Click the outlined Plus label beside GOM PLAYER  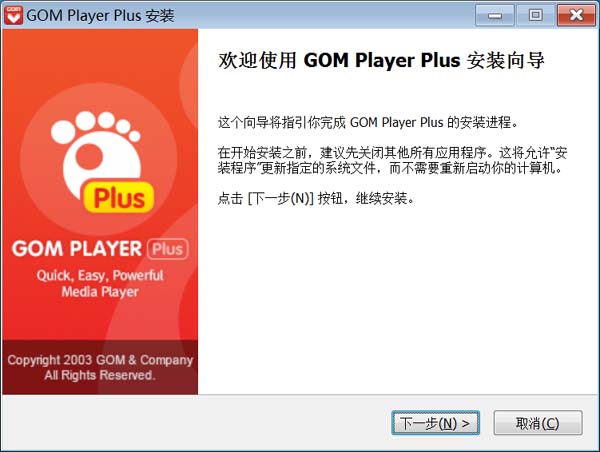pos(168,249)
